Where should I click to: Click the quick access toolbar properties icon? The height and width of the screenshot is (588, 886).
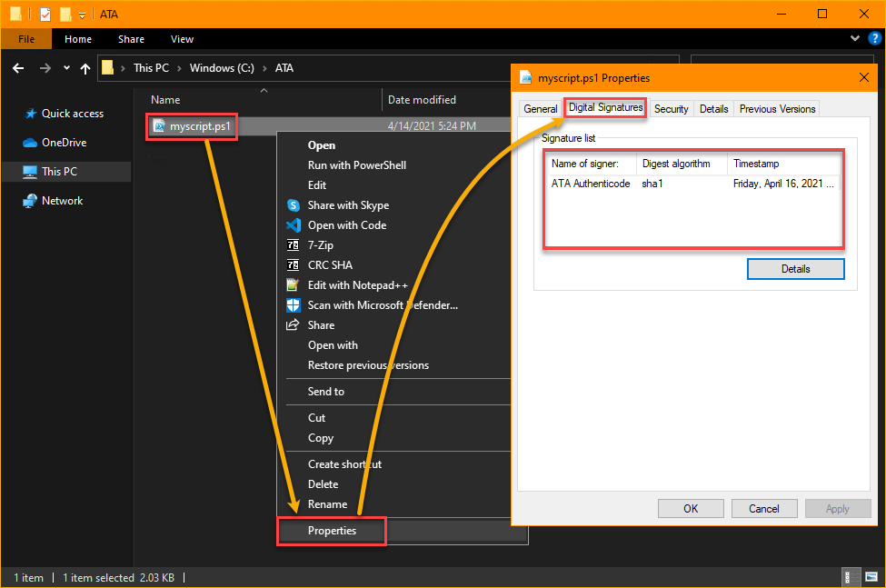pyautogui.click(x=45, y=15)
